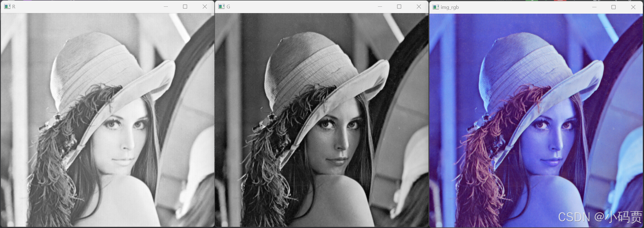Minimize the img_rgb window

coord(594,7)
